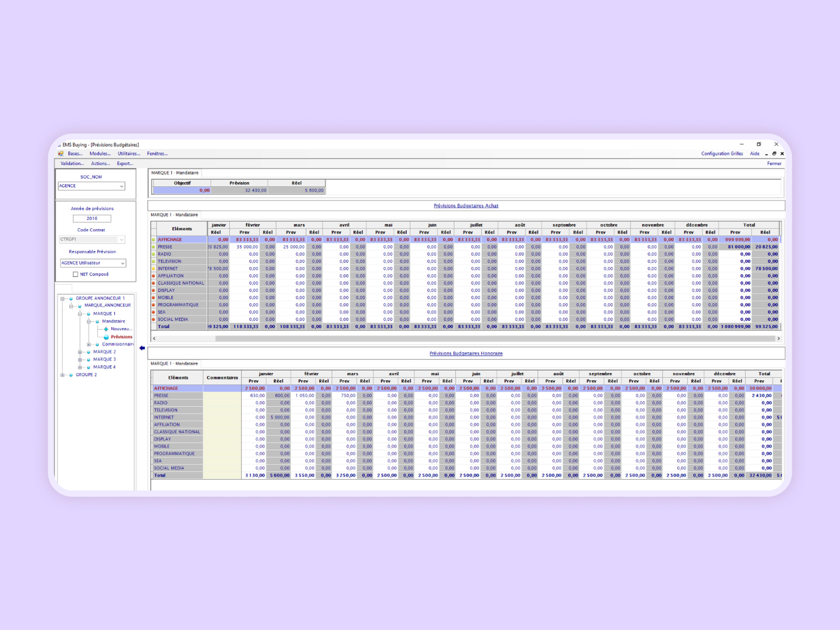This screenshot has width=840, height=630.
Task: Click the status dot beside INTERNET in Achat grid
Action: 154,268
